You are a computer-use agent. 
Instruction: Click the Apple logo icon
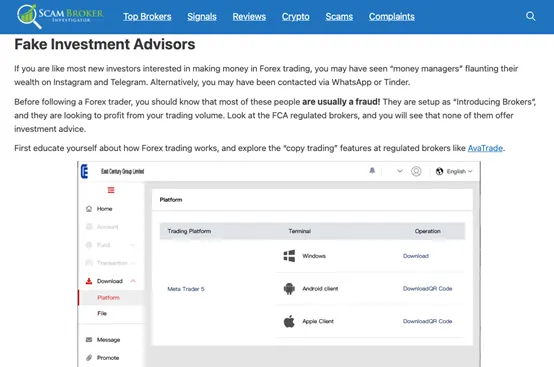coord(289,321)
